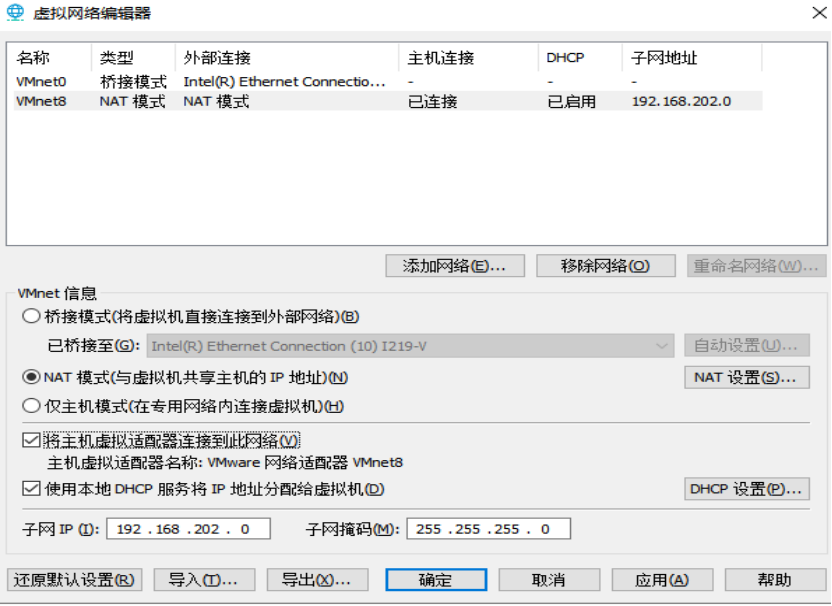Open NAT 设置 dialog

click(x=747, y=377)
